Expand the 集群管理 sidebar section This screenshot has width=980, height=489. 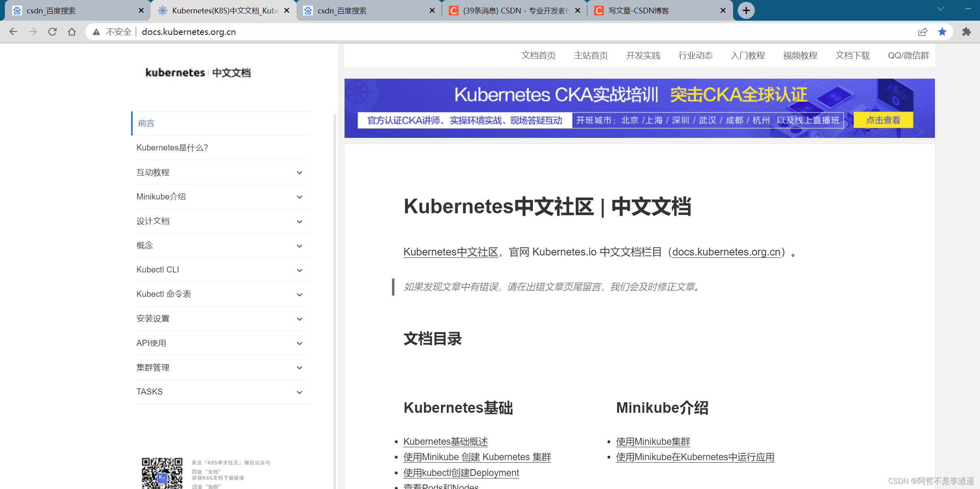tap(299, 368)
